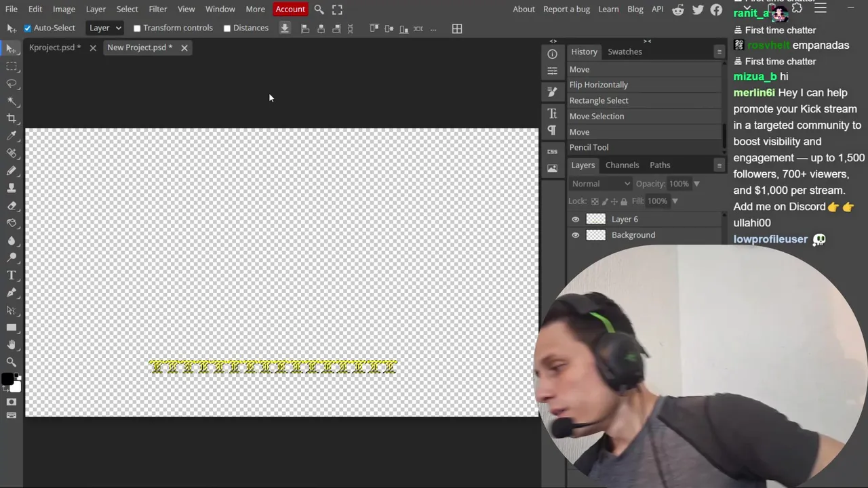This screenshot has width=868, height=488.
Task: Select the Clone Stamp tool
Action: 12,188
